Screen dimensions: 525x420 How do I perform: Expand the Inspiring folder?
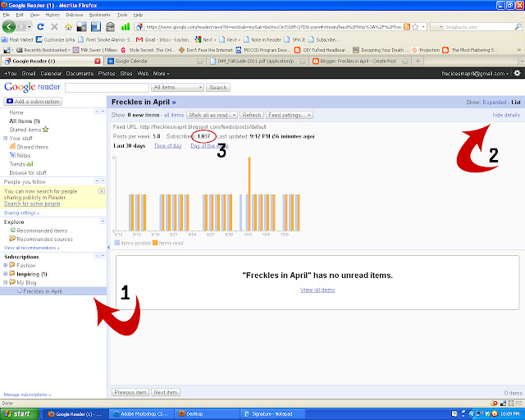click(6, 274)
